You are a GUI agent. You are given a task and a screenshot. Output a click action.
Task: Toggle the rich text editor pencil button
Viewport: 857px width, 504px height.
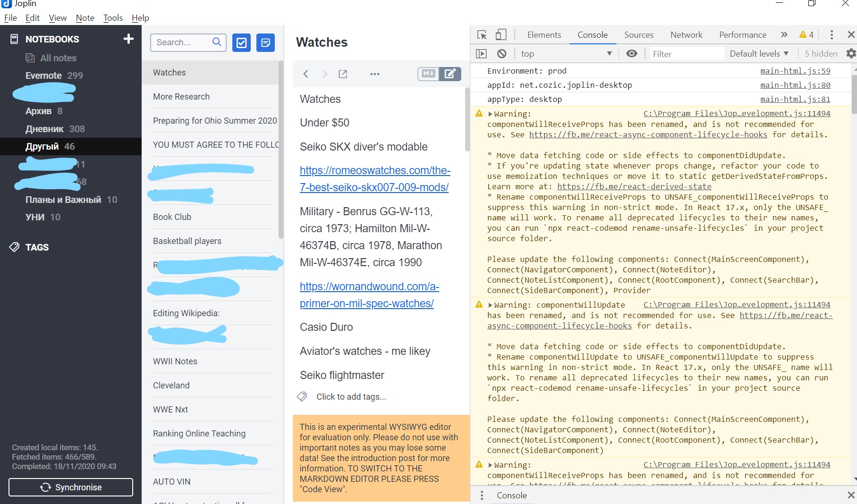[450, 74]
